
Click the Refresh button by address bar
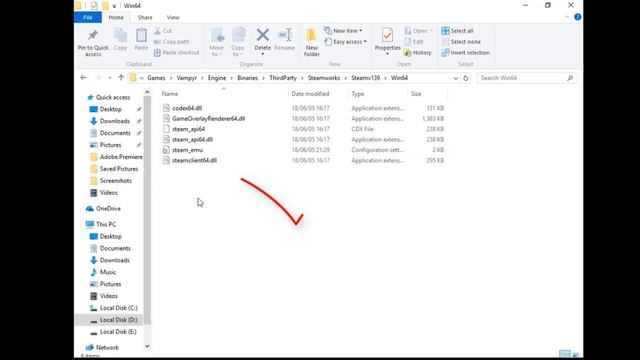pyautogui.click(x=466, y=78)
